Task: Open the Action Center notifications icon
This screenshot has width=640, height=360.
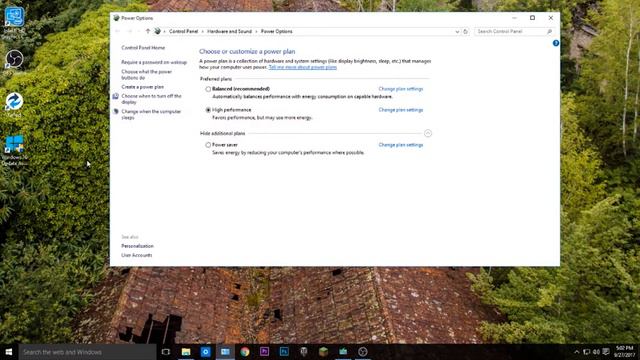Action: (x=606, y=351)
